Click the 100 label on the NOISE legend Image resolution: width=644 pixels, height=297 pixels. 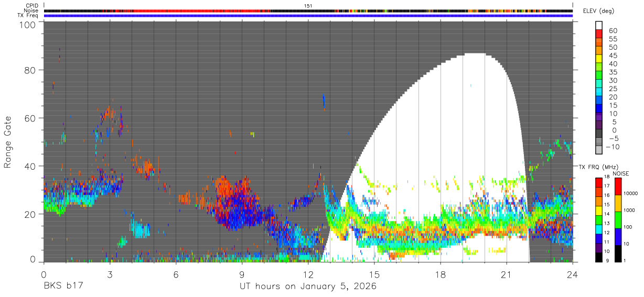[628, 227]
